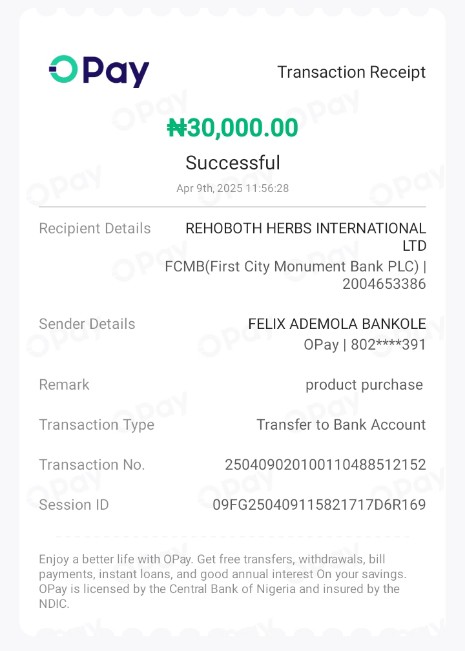Click the ₦30,000.00 amount
Viewport: 465px width, 651px height.
click(232, 127)
